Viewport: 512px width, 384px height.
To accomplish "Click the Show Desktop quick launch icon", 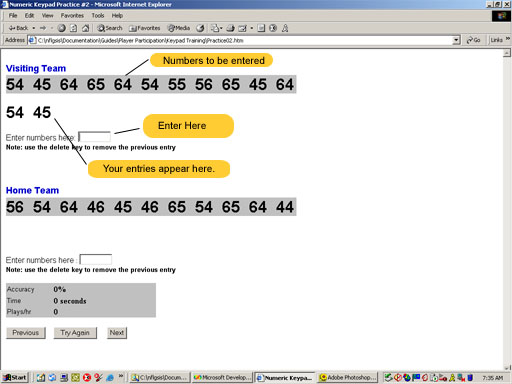I will coord(64,378).
